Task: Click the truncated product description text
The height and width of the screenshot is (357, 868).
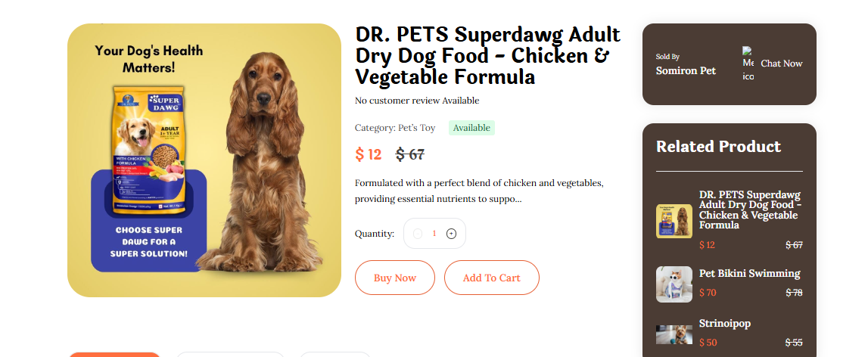Action: (x=478, y=191)
